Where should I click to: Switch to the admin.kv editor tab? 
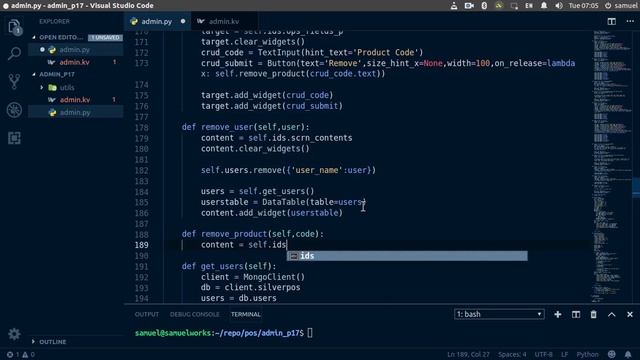pyautogui.click(x=224, y=21)
